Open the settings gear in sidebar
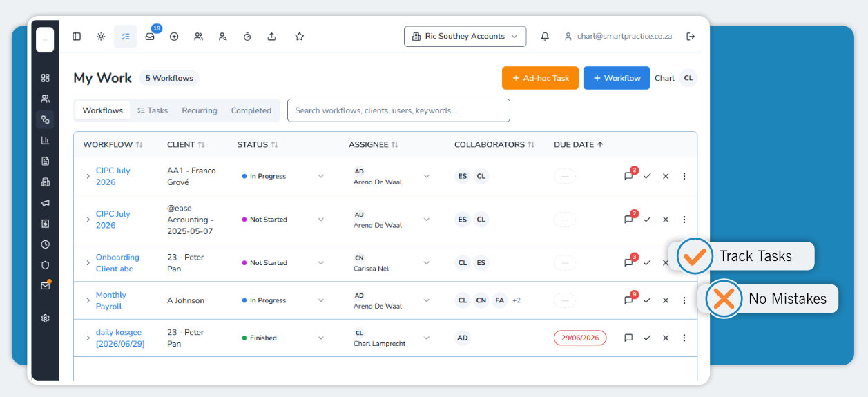Screen dimensions: 868x397 tap(46, 318)
